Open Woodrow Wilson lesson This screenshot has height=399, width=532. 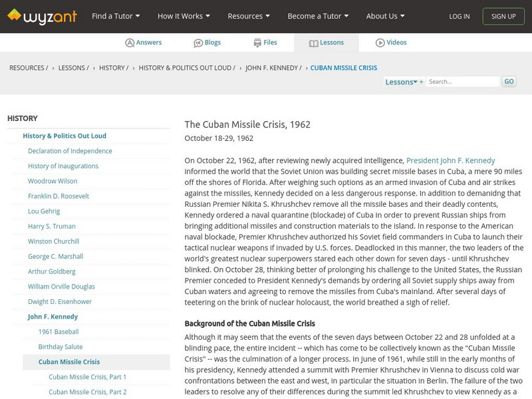click(x=53, y=181)
